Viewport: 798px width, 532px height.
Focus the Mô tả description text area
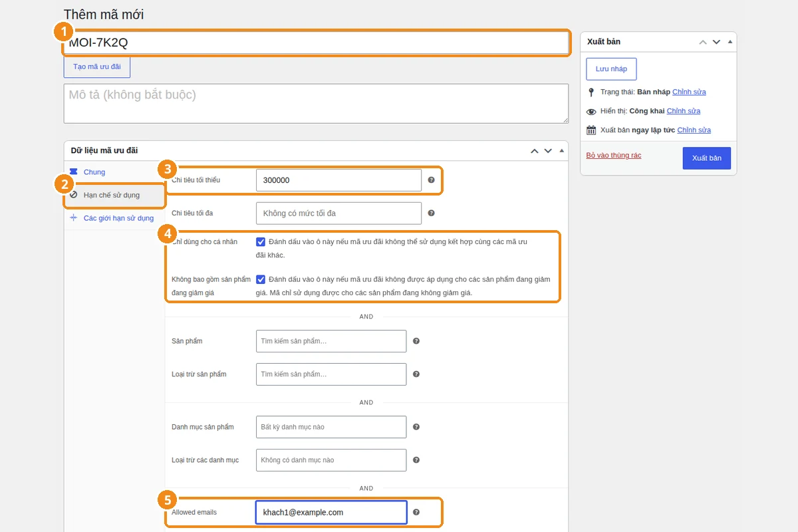pyautogui.click(x=316, y=104)
